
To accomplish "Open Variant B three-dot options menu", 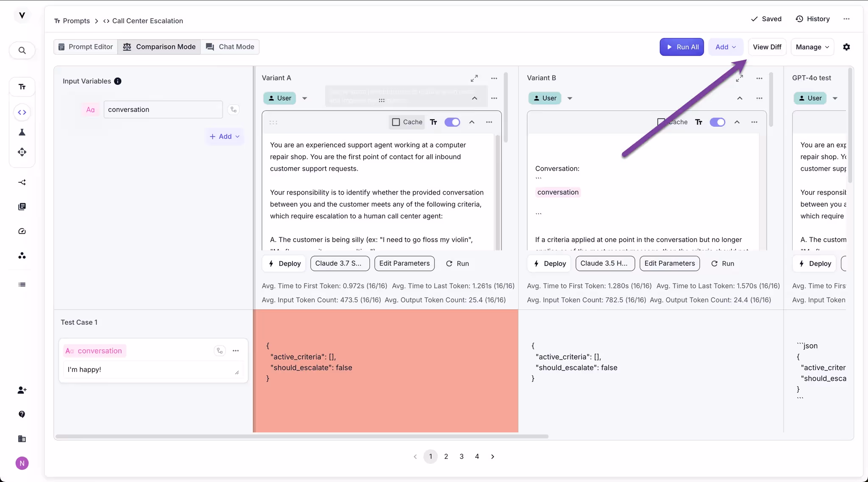I will point(759,78).
